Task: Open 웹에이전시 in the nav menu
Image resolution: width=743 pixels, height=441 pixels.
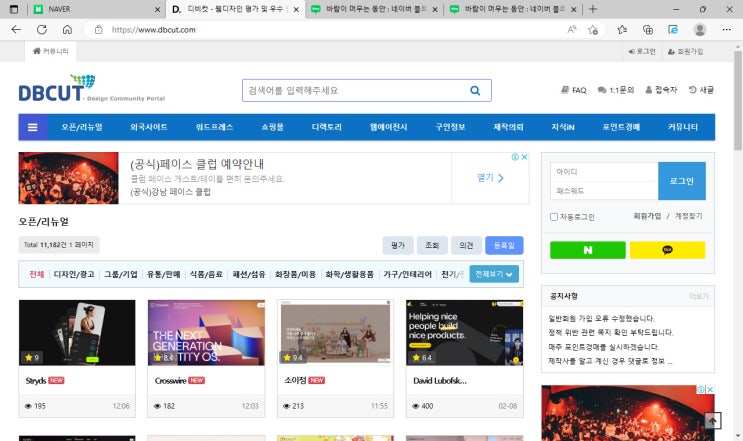Action: 389,127
